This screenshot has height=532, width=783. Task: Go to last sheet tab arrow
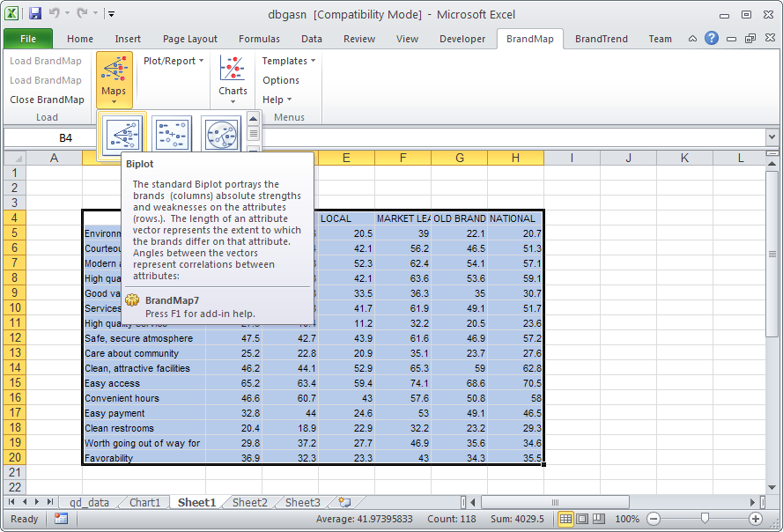(x=49, y=501)
